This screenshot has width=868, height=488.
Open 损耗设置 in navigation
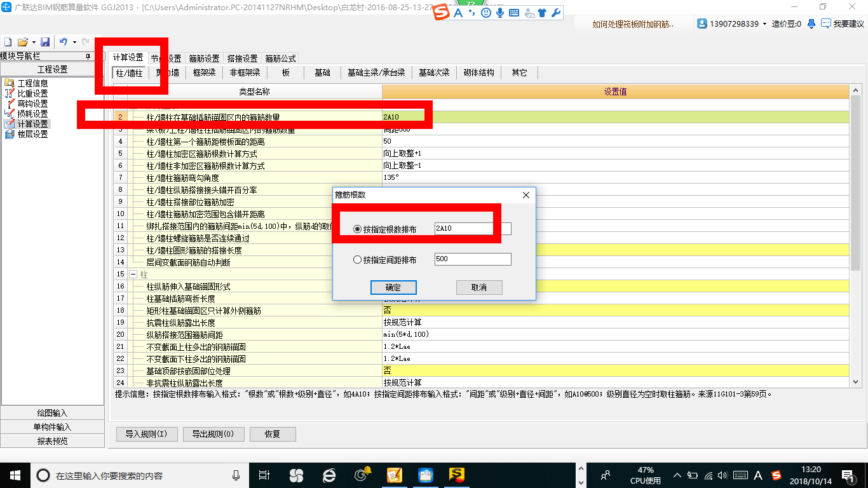[32, 114]
